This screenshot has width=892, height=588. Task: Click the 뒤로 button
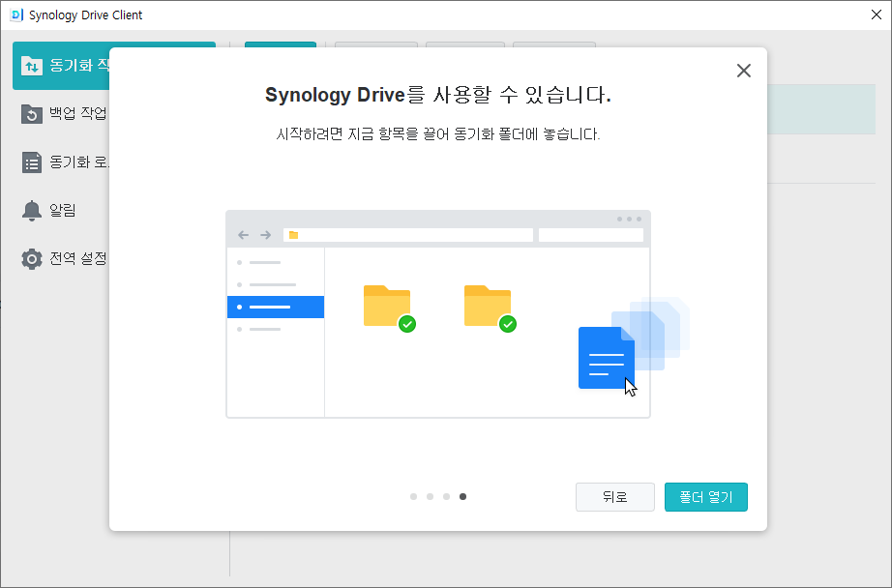coord(615,497)
